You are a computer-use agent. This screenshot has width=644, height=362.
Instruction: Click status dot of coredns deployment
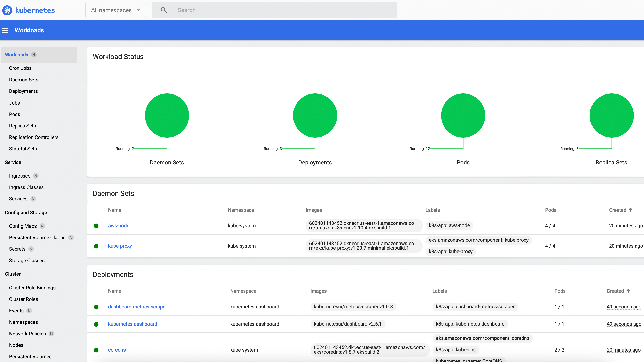point(96,350)
